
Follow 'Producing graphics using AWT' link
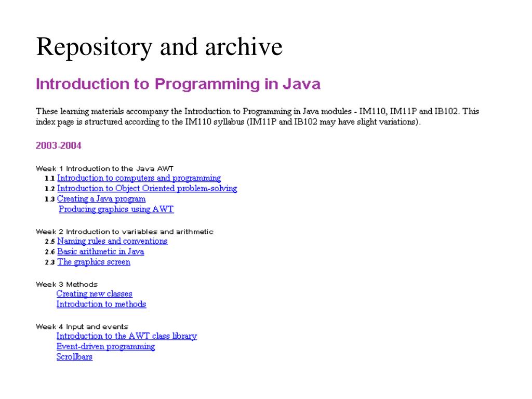point(116,209)
